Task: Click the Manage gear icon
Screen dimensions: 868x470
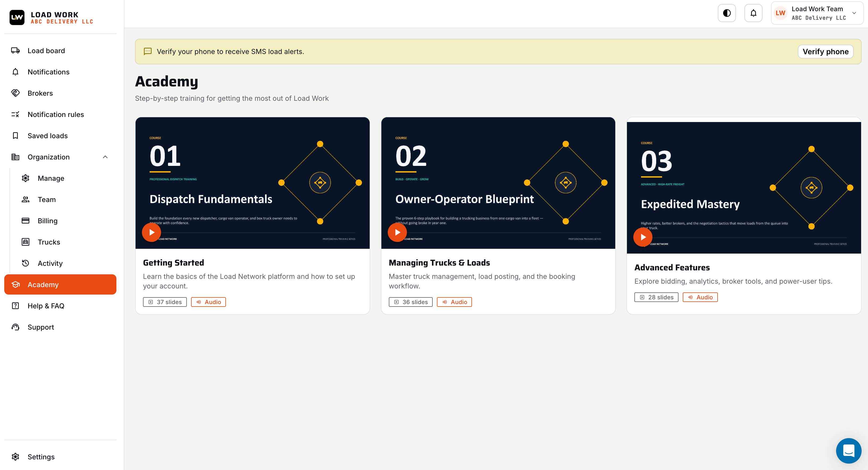Action: 26,178
